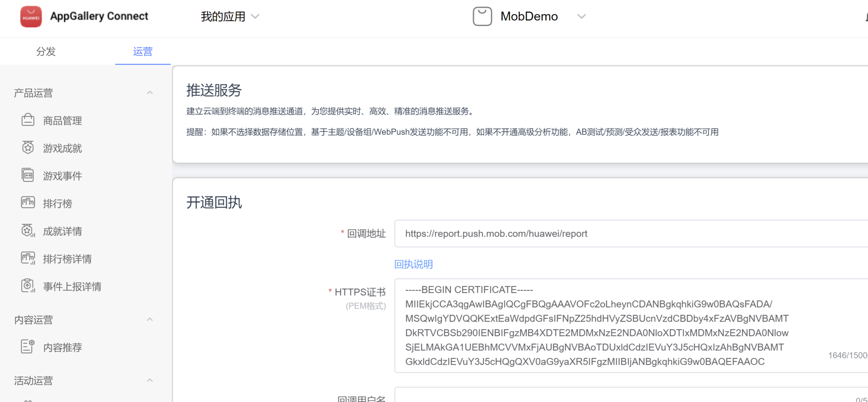Switch to the 运营 tab
The image size is (868, 402).
coord(143,51)
